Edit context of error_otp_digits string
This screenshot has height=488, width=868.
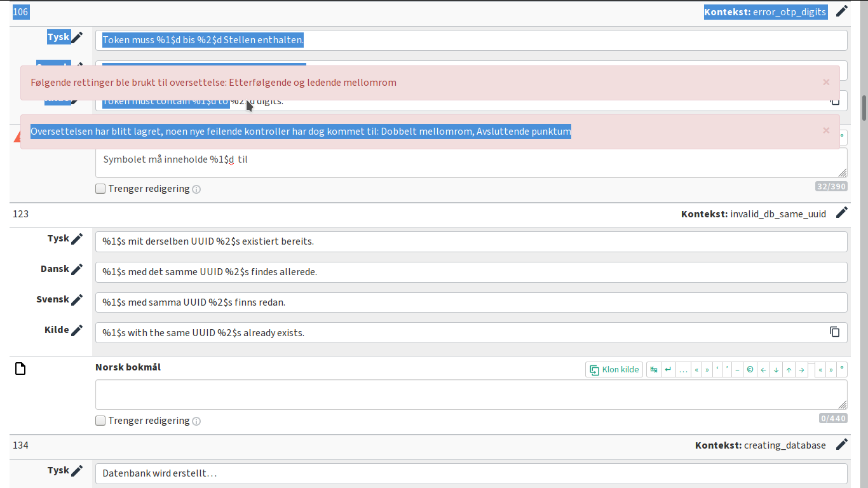coord(842,11)
